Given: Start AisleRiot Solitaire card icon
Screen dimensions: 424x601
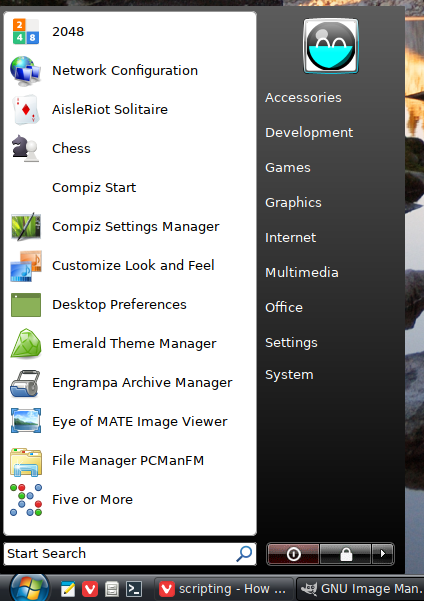Looking at the screenshot, I should point(26,110).
